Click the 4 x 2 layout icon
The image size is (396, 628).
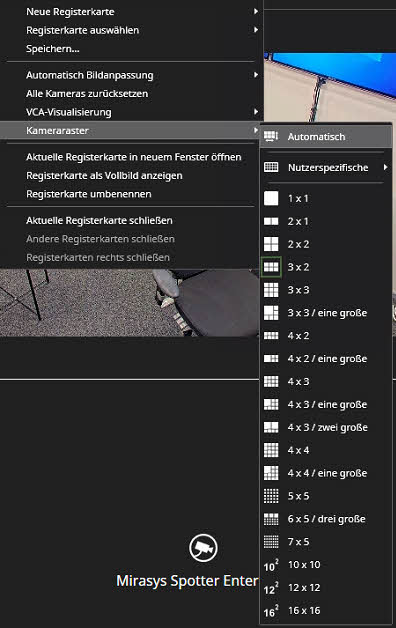[x=271, y=336]
